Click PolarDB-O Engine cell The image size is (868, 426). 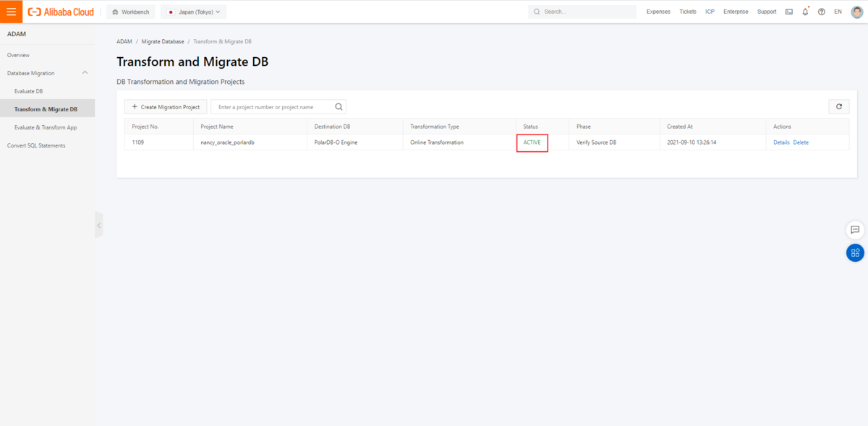[336, 142]
